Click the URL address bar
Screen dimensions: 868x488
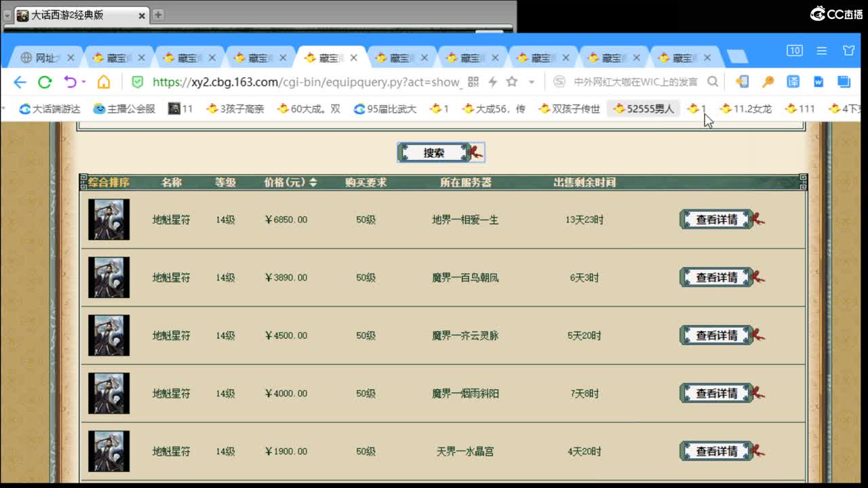pos(307,82)
